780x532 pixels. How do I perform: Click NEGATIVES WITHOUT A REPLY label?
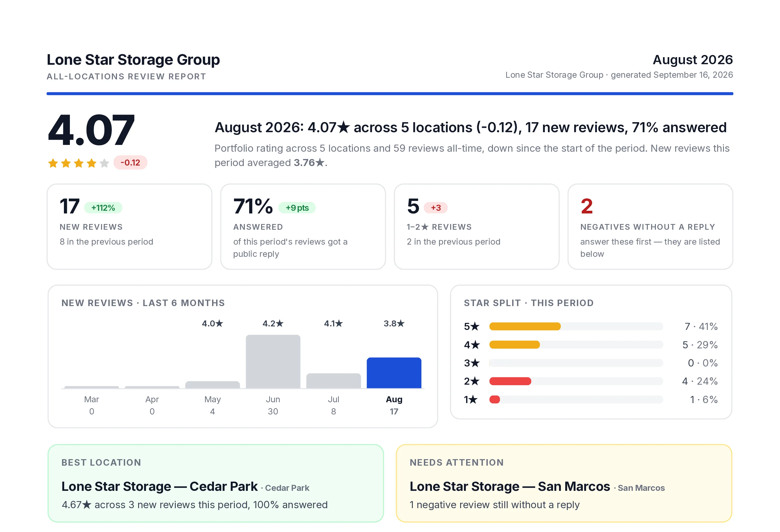pyautogui.click(x=647, y=227)
